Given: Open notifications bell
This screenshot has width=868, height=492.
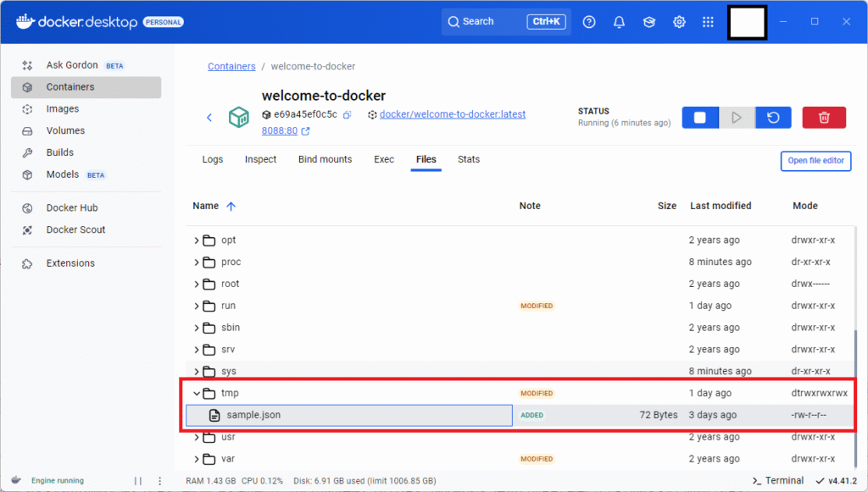Looking at the screenshot, I should (x=619, y=22).
